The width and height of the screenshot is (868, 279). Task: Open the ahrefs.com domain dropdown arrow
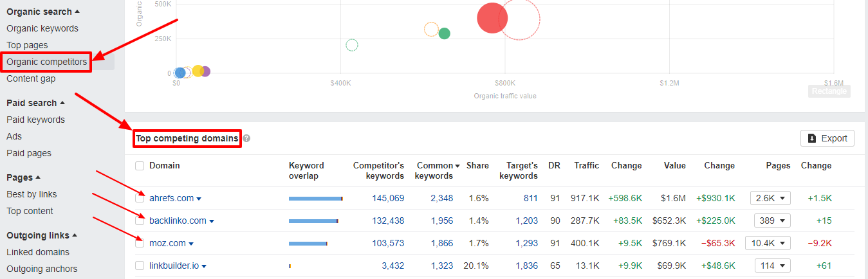pos(199,199)
